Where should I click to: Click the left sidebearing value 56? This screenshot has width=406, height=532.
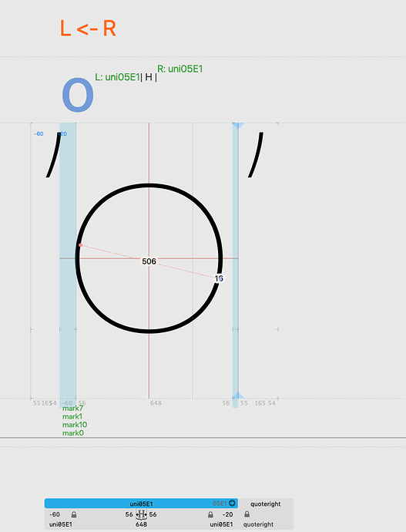click(129, 515)
